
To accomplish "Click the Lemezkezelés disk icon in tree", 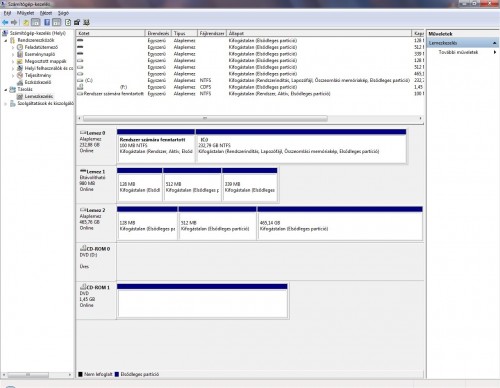I will click(20, 96).
